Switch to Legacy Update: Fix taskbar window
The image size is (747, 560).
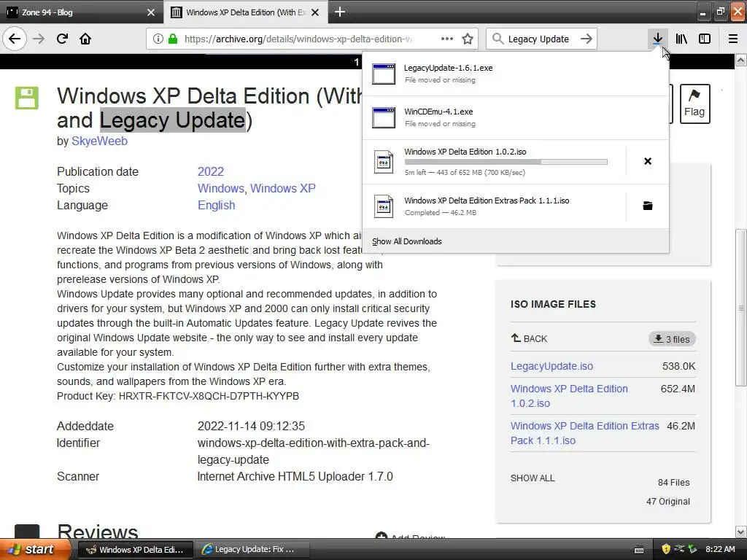pos(252,550)
